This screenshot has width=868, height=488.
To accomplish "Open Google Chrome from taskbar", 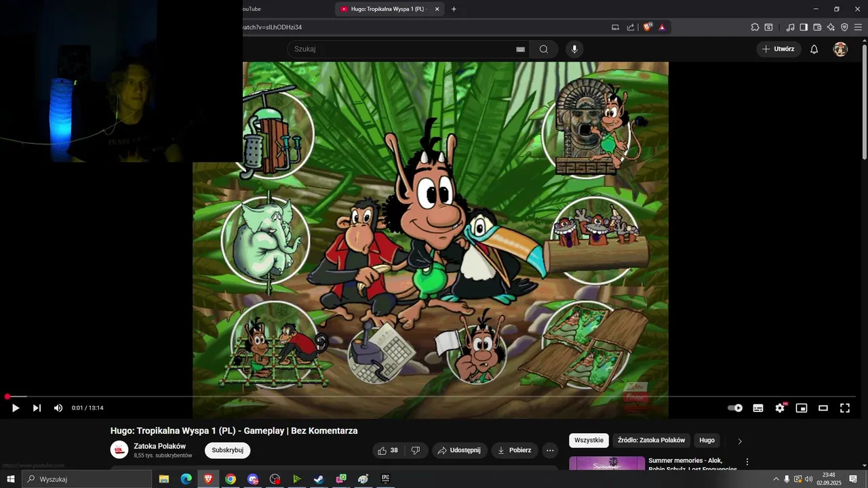I will click(231, 479).
